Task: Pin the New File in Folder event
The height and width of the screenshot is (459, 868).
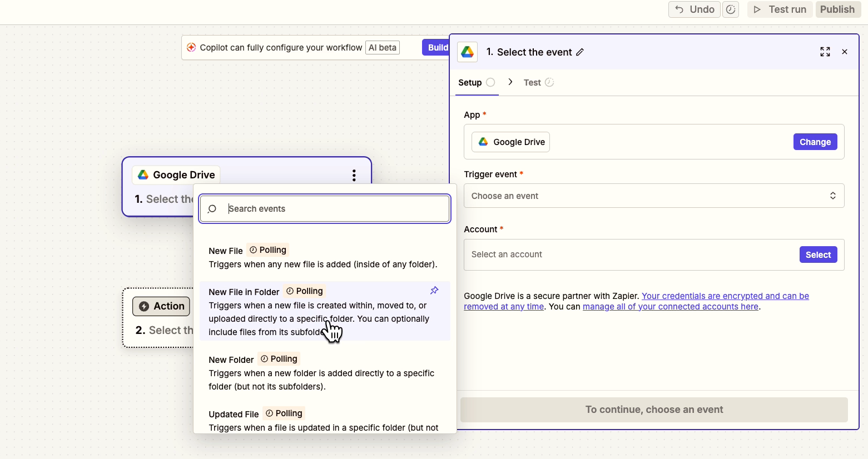Action: click(434, 291)
